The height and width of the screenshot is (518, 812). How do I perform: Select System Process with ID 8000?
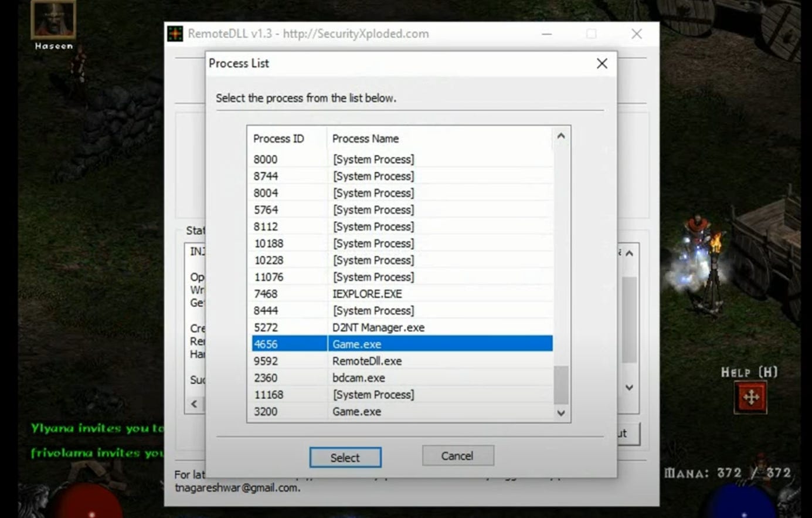pyautogui.click(x=402, y=159)
